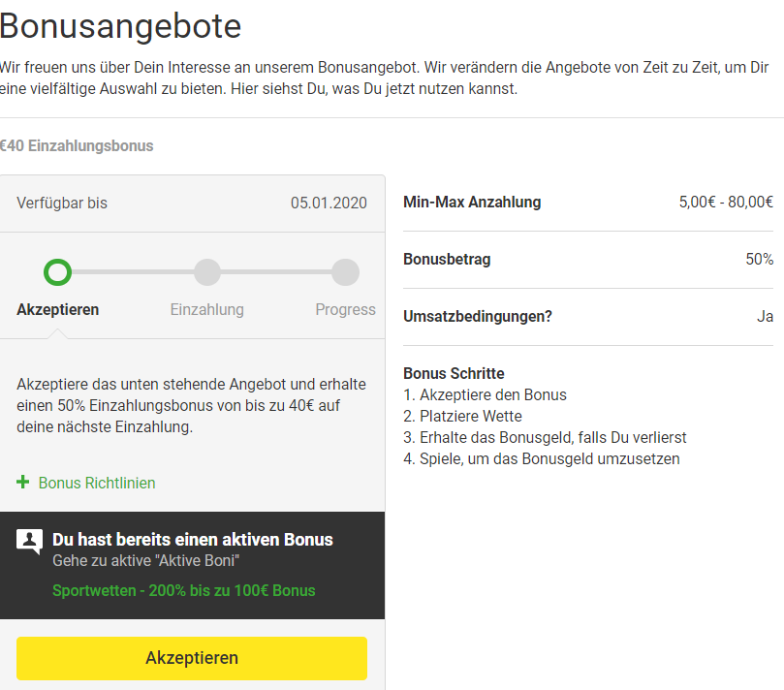Click the green plus icon beside Bonus Richtlinien

coord(22,482)
